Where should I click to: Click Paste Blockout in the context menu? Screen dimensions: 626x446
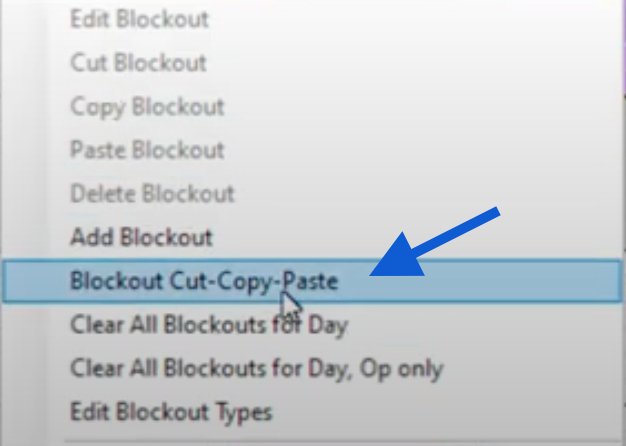pos(147,150)
